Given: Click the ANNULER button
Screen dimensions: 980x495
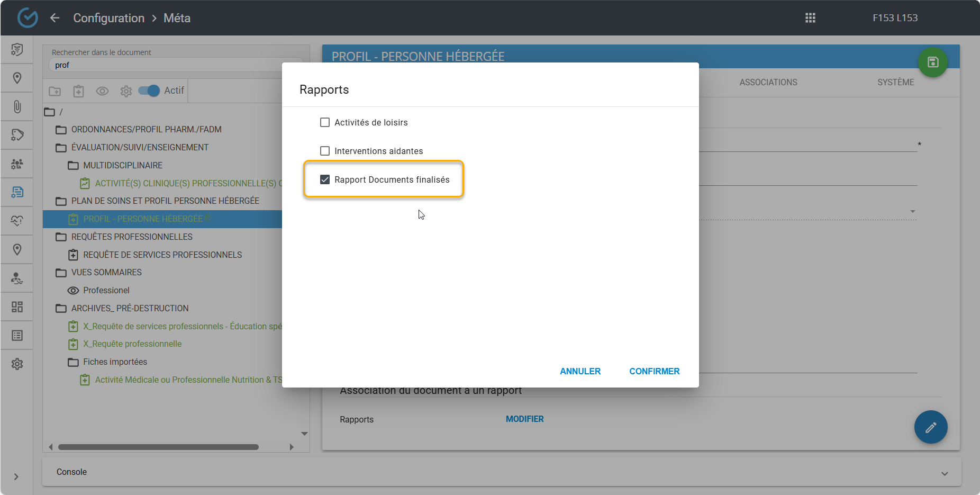Looking at the screenshot, I should [580, 371].
